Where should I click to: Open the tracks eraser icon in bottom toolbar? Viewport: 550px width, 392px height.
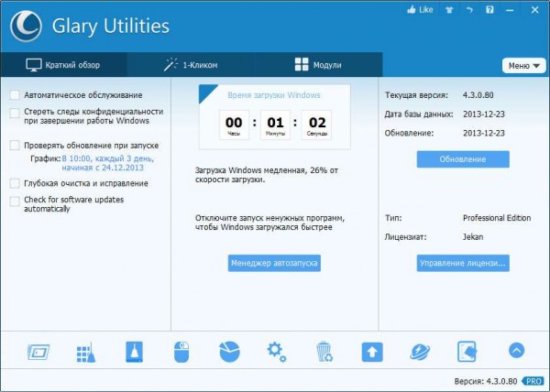[x=134, y=352]
